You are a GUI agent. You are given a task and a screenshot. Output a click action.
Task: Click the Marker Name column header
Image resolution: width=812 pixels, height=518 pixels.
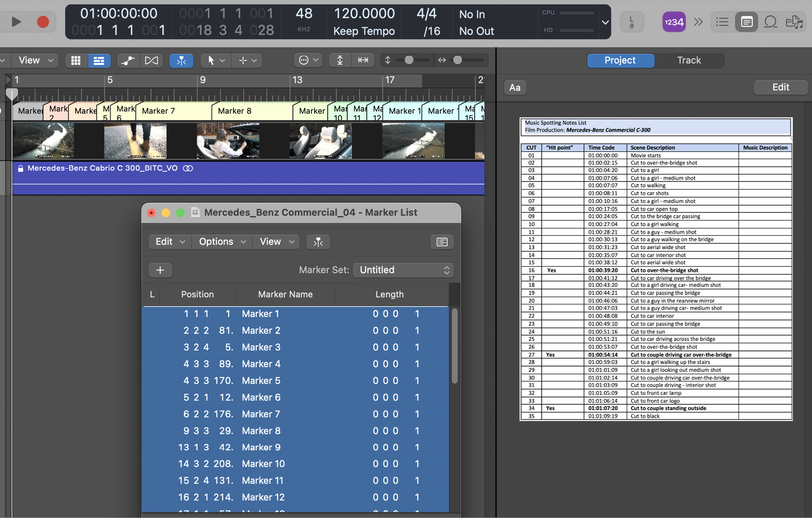[286, 294]
